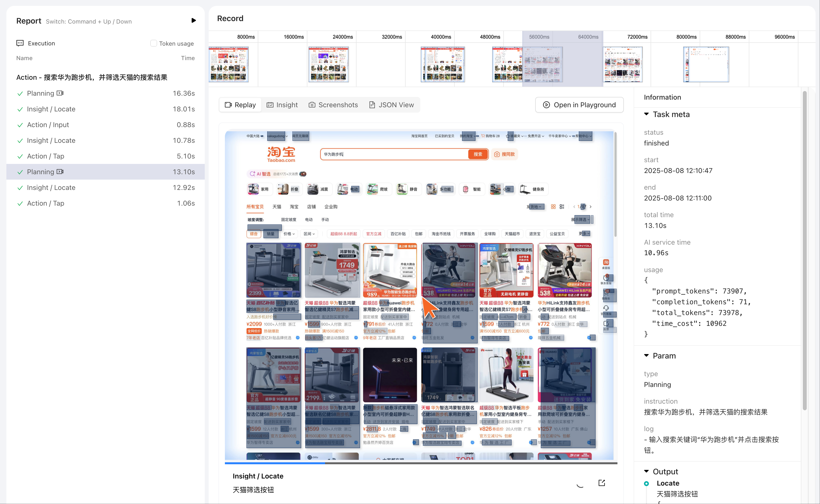Open the kakagudong account dropdown
The height and width of the screenshot is (504, 820).
click(x=277, y=136)
